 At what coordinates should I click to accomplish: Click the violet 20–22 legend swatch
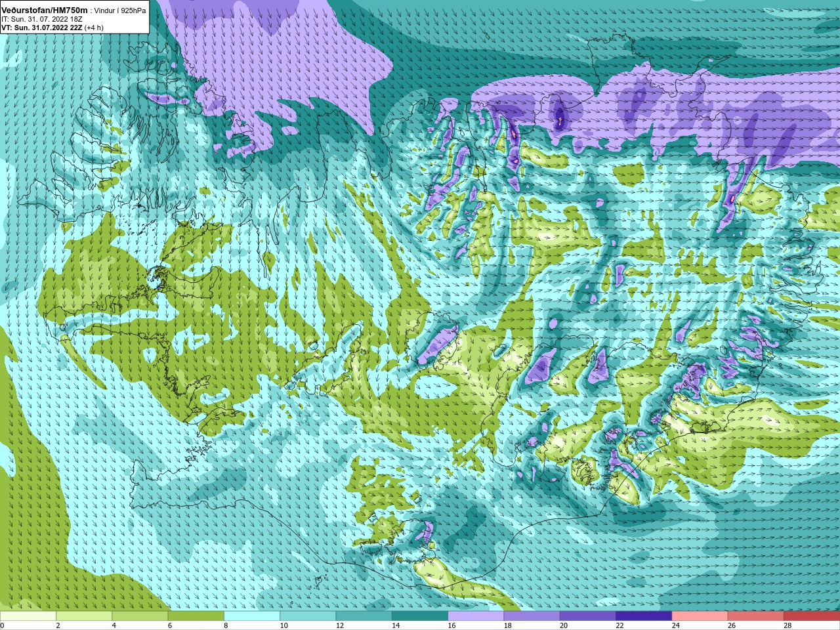588,616
